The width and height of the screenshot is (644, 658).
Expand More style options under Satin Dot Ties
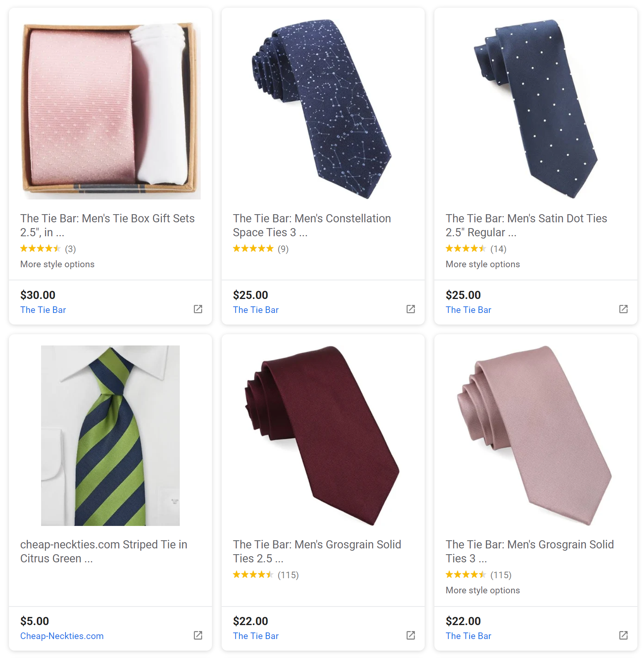point(482,264)
